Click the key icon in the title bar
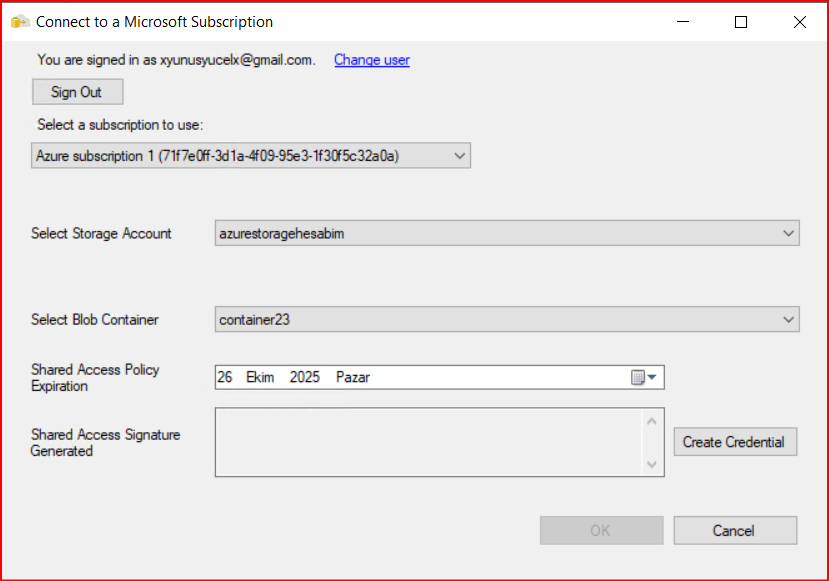 coord(19,22)
